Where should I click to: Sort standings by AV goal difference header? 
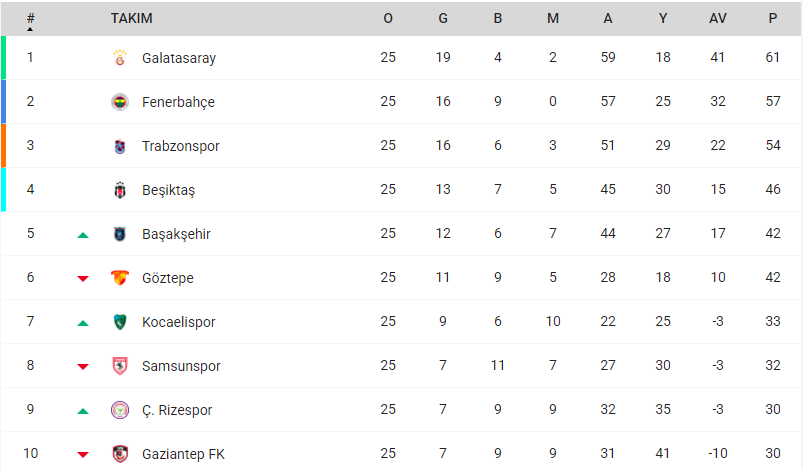pyautogui.click(x=717, y=19)
